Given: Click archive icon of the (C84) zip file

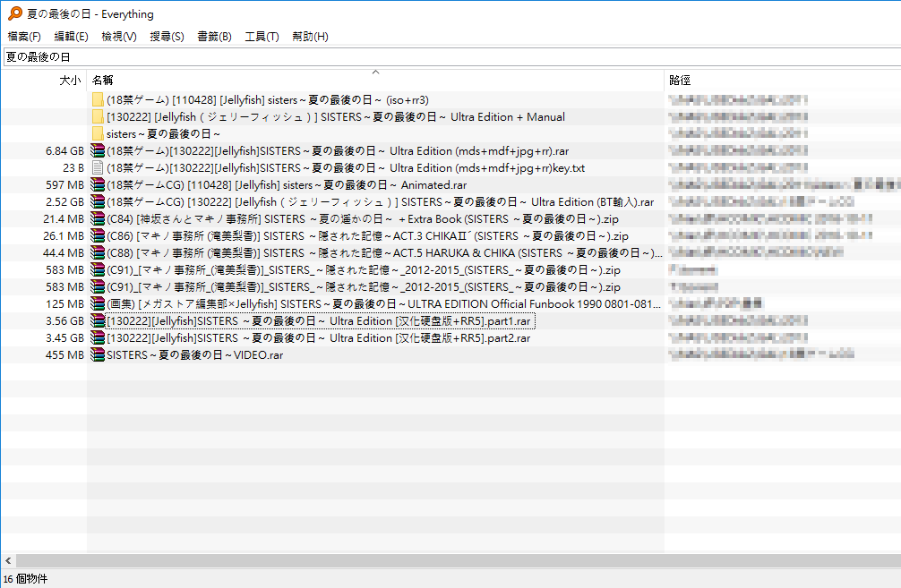Looking at the screenshot, I should (x=98, y=218).
